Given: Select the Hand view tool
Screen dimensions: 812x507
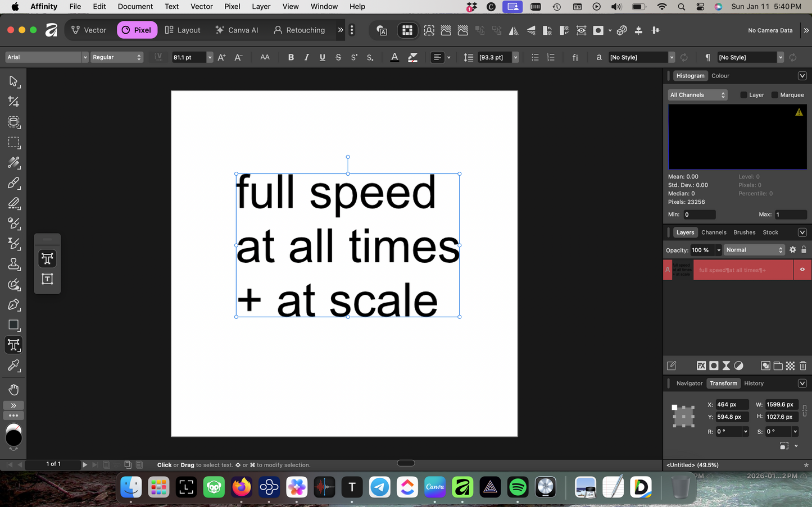Looking at the screenshot, I should pyautogui.click(x=13, y=390).
